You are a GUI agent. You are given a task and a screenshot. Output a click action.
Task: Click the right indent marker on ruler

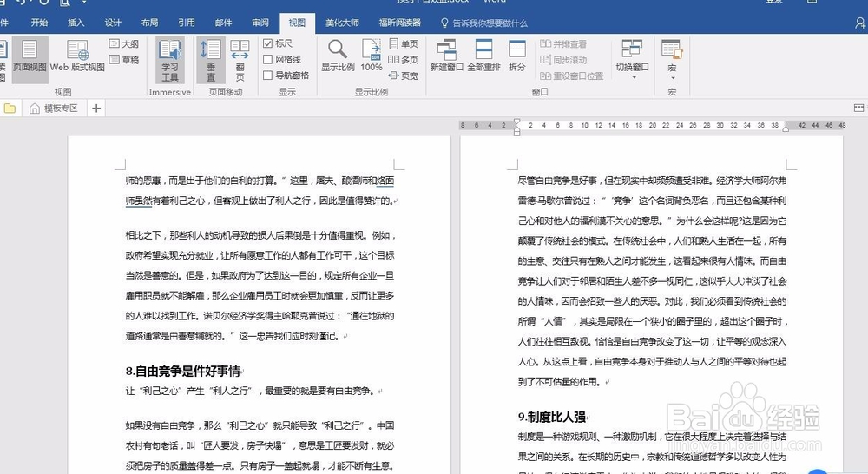click(x=786, y=128)
